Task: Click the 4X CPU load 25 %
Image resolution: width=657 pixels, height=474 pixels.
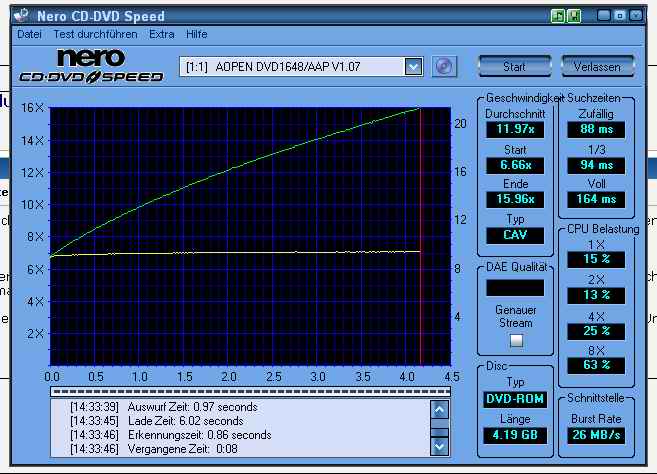Action: [596, 331]
